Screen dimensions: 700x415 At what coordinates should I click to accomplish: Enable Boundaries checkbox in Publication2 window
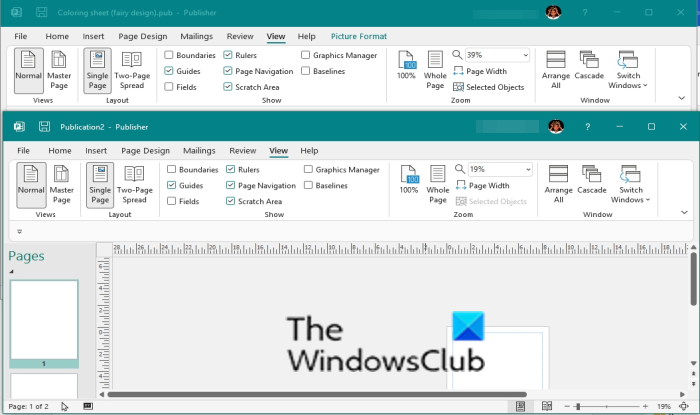(171, 170)
